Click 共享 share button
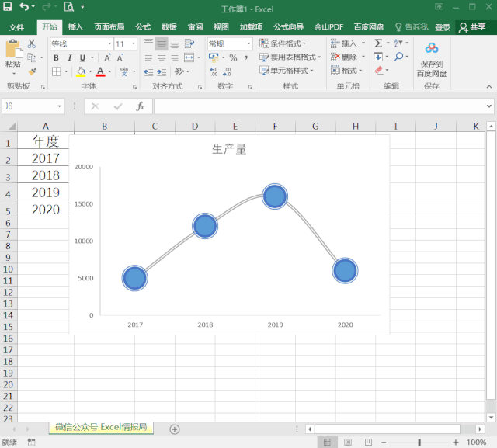Image resolution: width=497 pixels, height=448 pixels. click(472, 28)
